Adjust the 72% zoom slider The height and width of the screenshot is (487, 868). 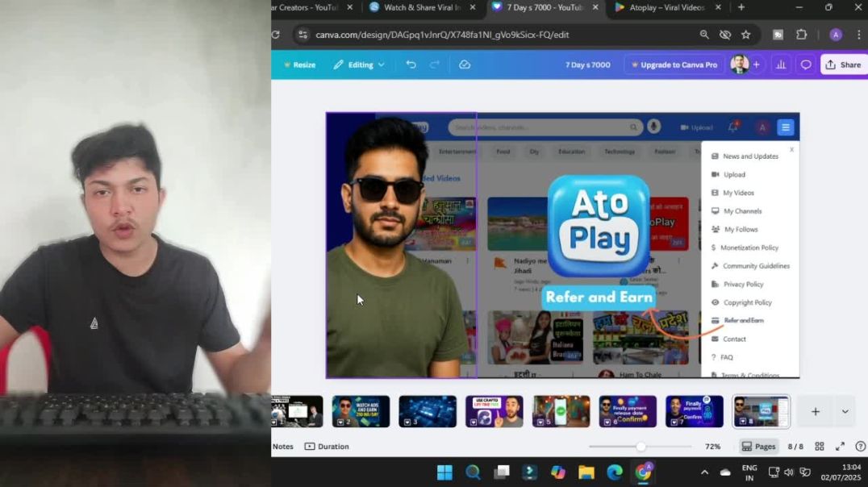point(641,446)
